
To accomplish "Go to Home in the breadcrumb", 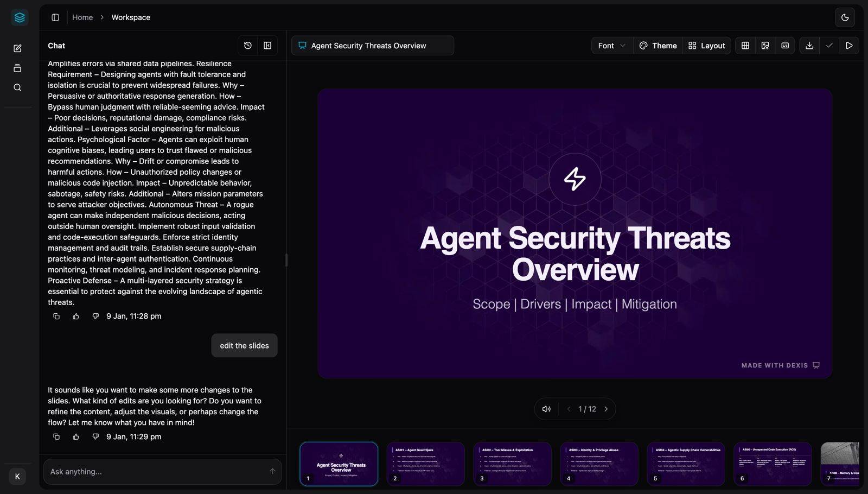I will coord(82,17).
